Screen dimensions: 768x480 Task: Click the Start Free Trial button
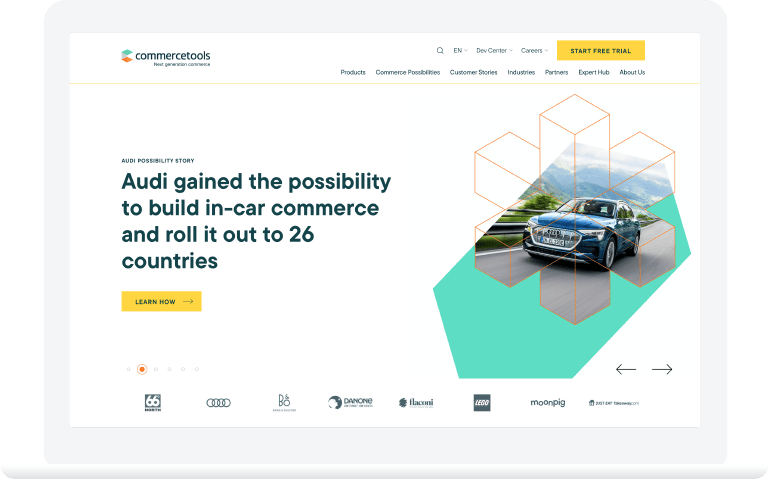coord(601,50)
